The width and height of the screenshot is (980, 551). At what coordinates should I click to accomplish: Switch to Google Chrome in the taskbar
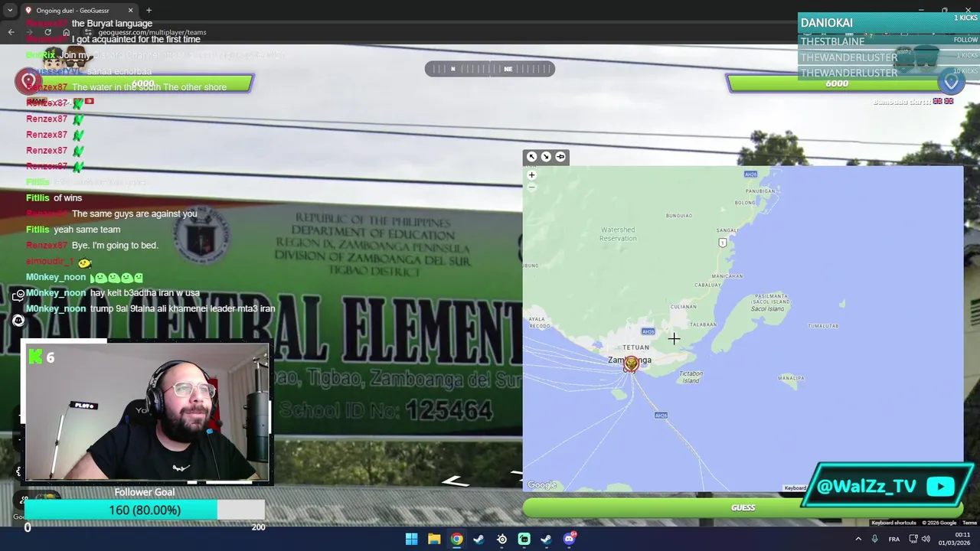point(456,539)
